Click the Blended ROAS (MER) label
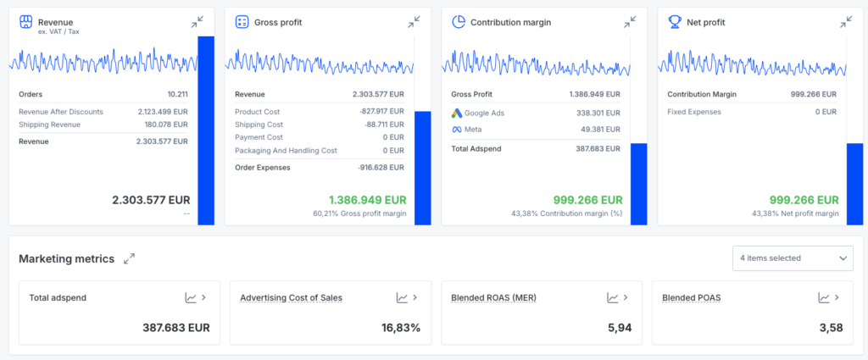 (x=494, y=297)
